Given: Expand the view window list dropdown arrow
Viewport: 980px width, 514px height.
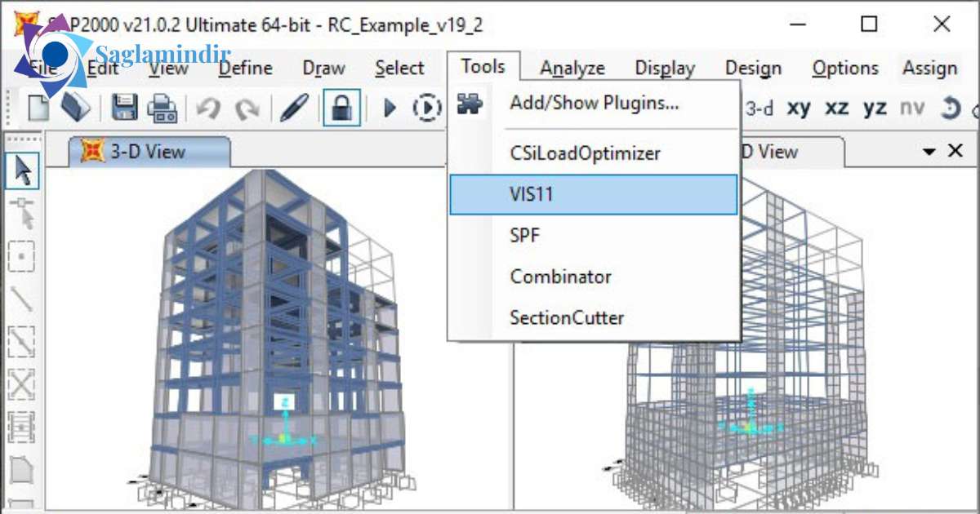Looking at the screenshot, I should pos(929,151).
